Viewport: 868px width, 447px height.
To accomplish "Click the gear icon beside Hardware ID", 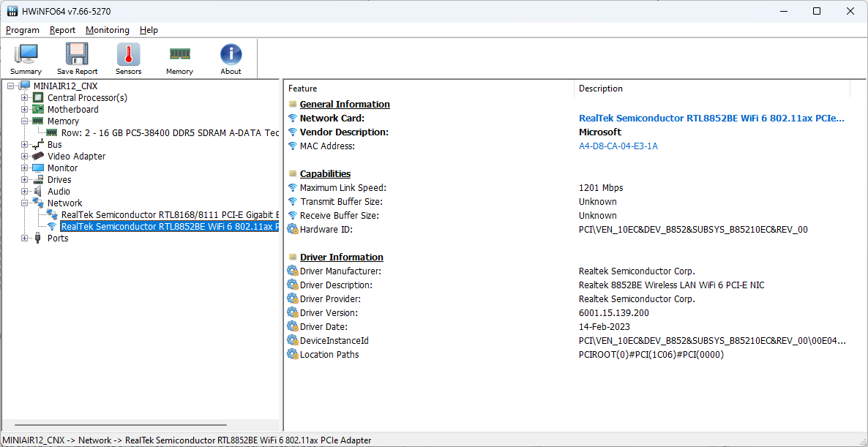I will point(293,229).
